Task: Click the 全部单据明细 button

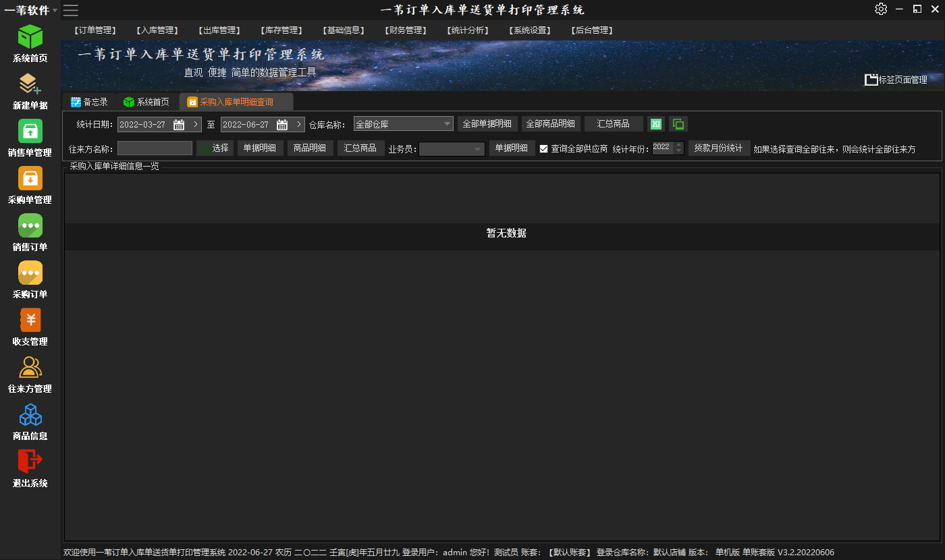Action: 487,124
